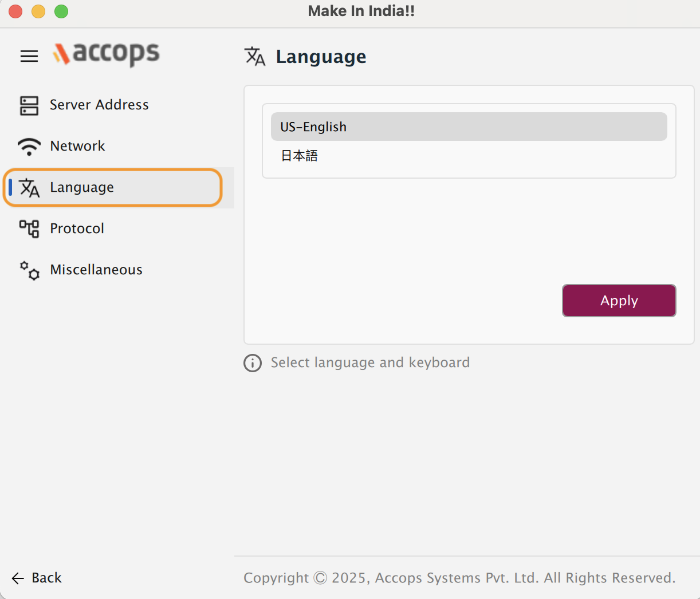This screenshot has height=599, width=700.
Task: Select US-English in the language list
Action: (x=469, y=127)
